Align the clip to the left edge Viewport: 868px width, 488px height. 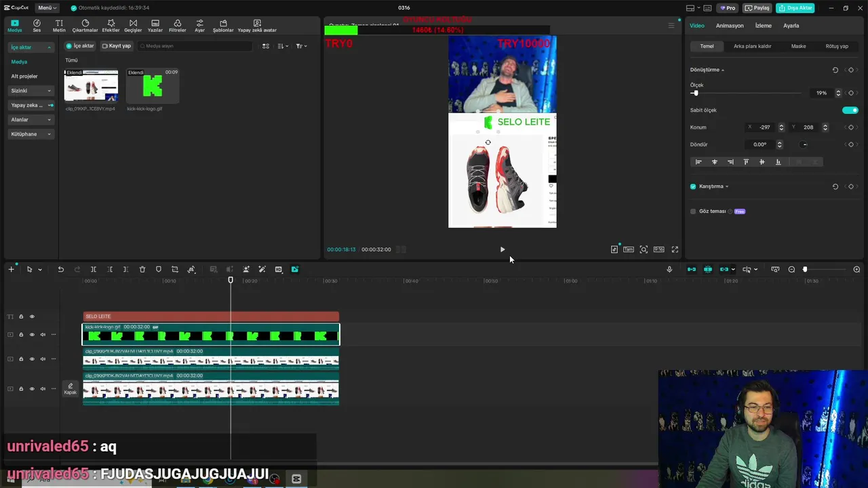click(698, 162)
